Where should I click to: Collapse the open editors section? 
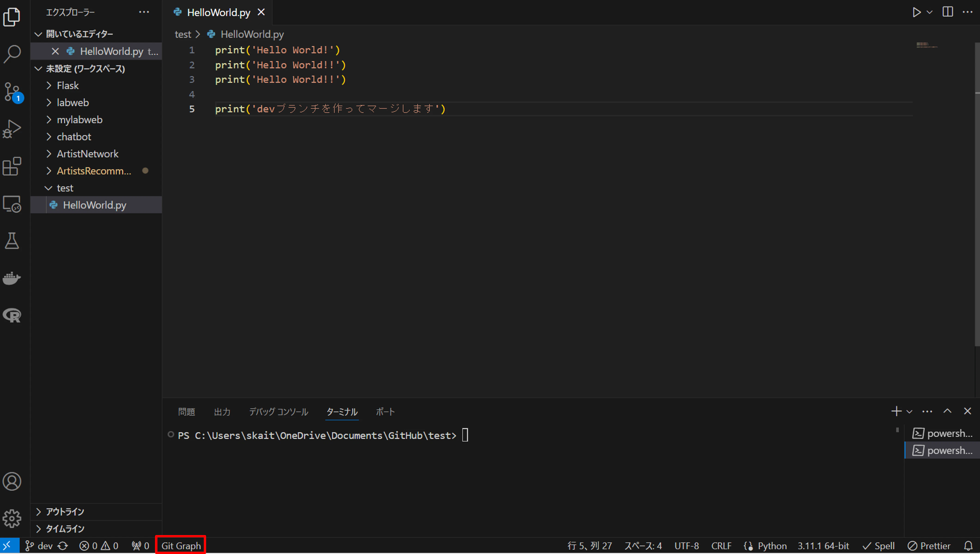pyautogui.click(x=96, y=34)
